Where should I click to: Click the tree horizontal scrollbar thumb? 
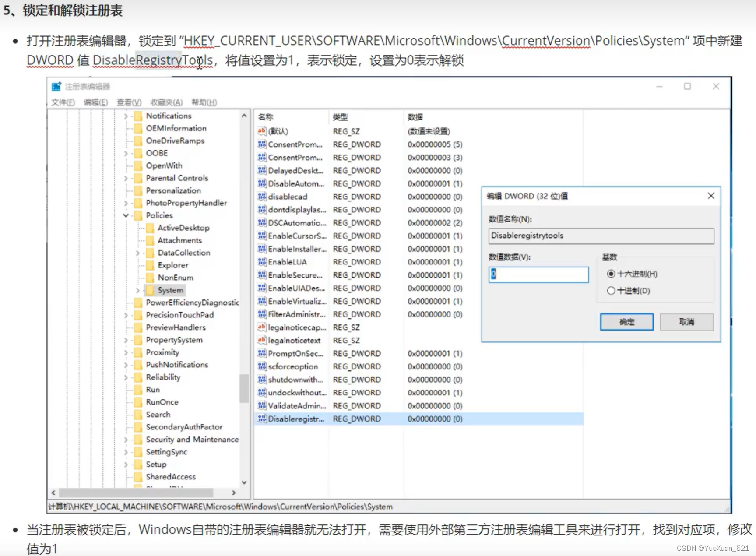pos(136,493)
